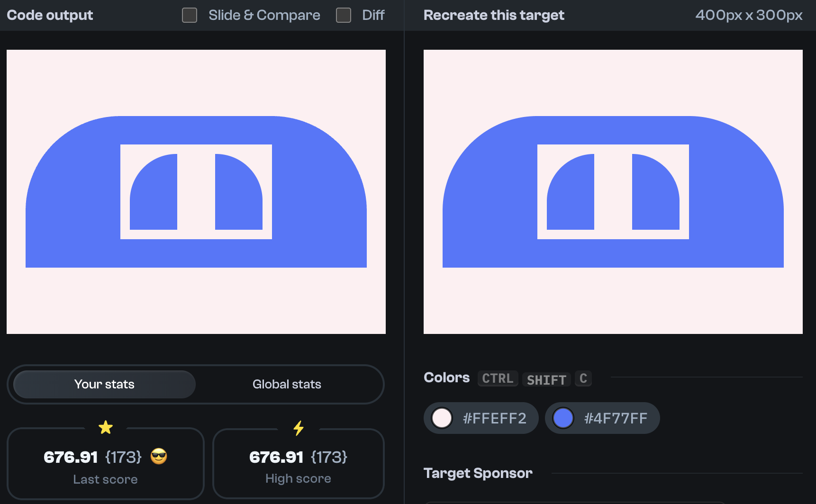Click the C key badge
The height and width of the screenshot is (504, 816).
point(583,378)
